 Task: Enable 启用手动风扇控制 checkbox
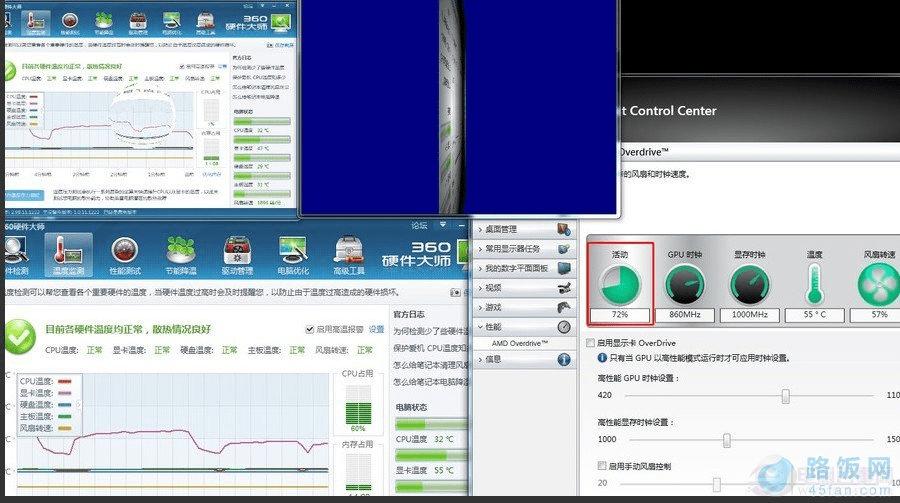tap(602, 466)
